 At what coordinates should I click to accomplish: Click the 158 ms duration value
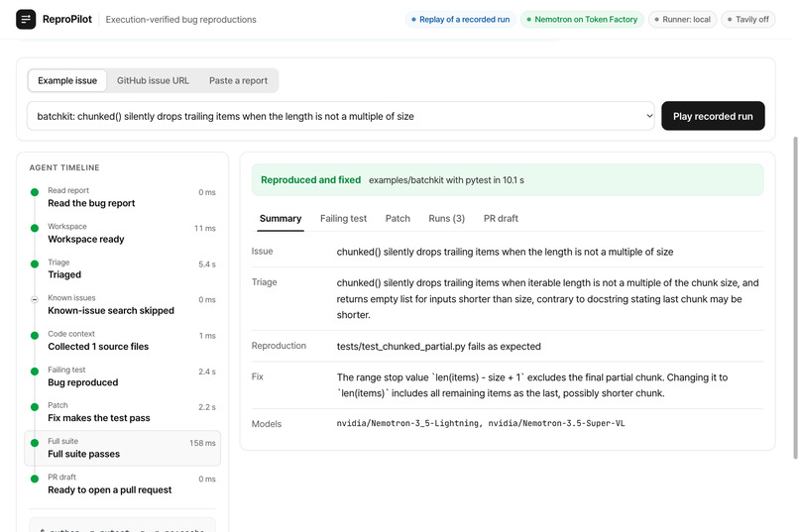click(202, 443)
